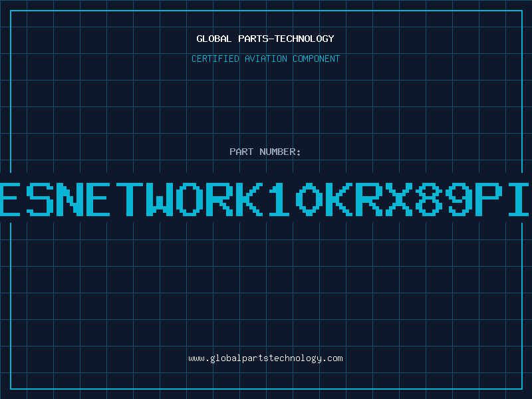Click the GLOBAL PARTS-TECHNOLOGY heading
The width and height of the screenshot is (532, 399).
coord(265,39)
